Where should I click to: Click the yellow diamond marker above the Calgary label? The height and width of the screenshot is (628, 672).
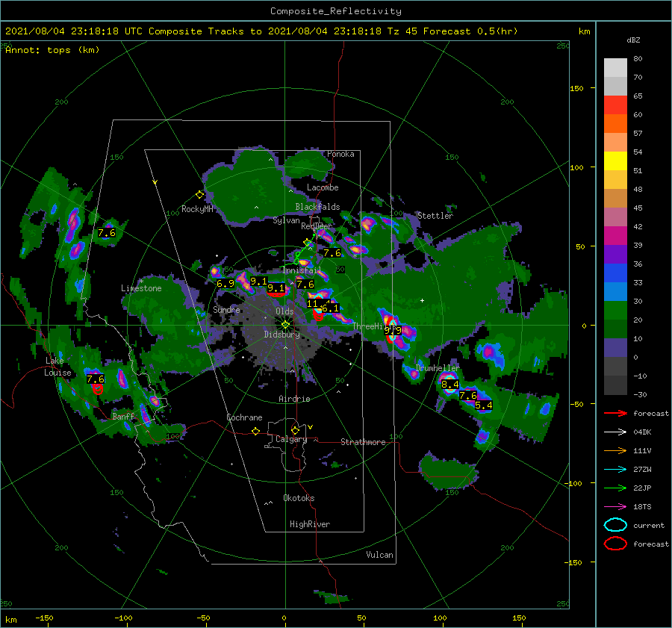(x=295, y=430)
